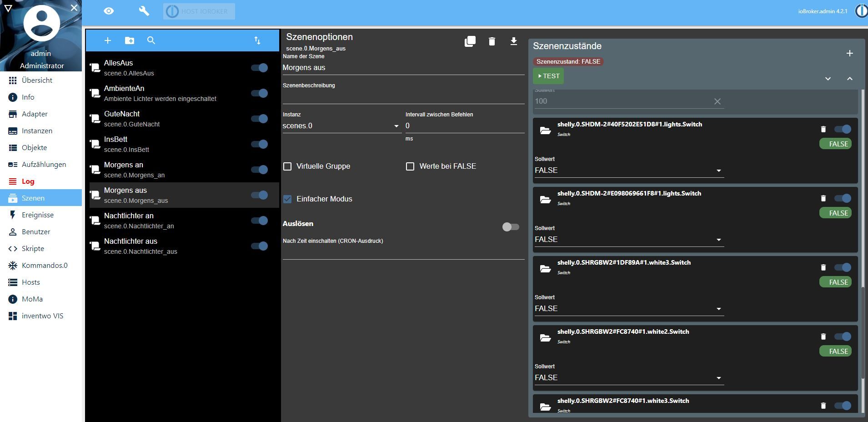Open Adapter page in sidebar
This screenshot has width=868, height=422.
click(41, 114)
